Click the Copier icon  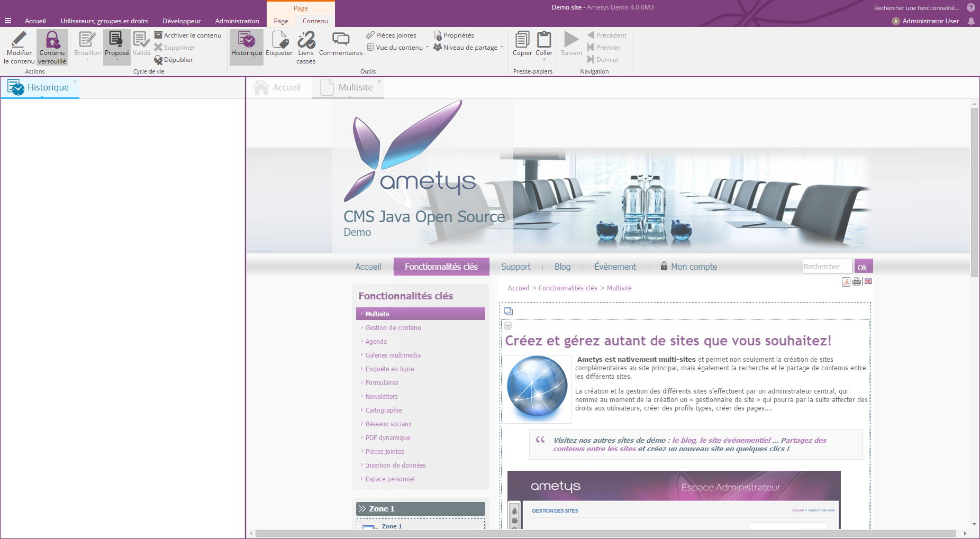pyautogui.click(x=522, y=40)
